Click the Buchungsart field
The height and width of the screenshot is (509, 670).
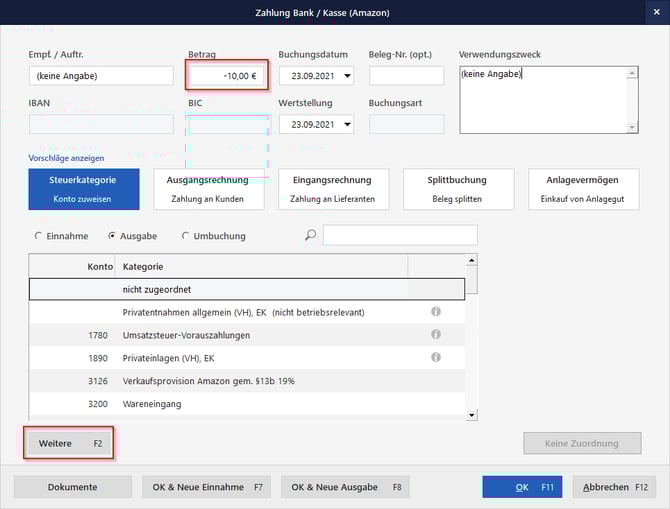coord(406,124)
